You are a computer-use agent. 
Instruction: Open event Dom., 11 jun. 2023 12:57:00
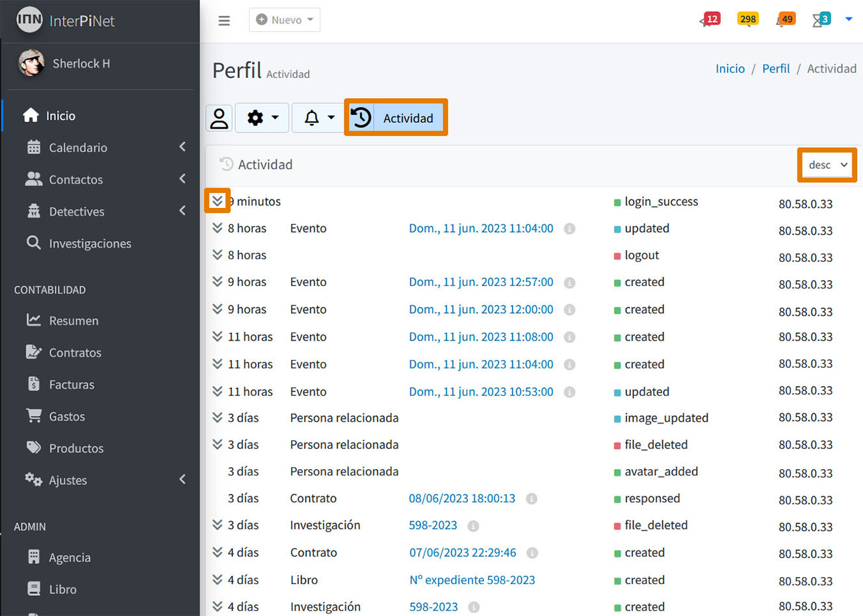[x=481, y=282]
